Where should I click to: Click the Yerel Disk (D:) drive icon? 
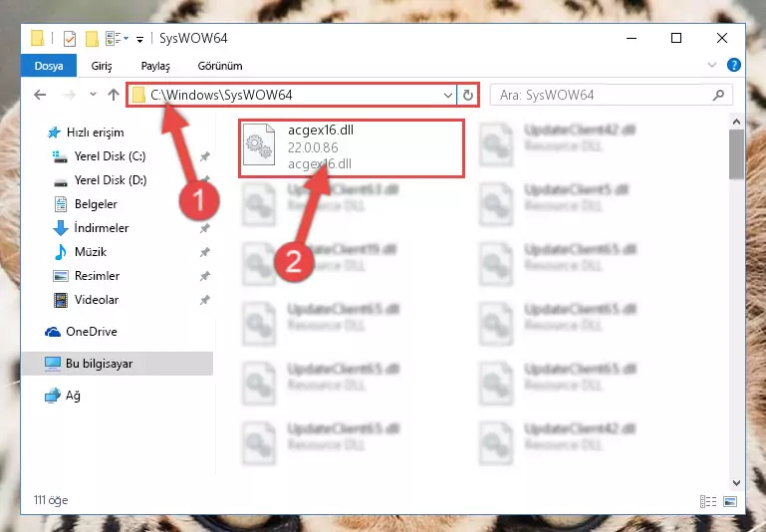60,182
